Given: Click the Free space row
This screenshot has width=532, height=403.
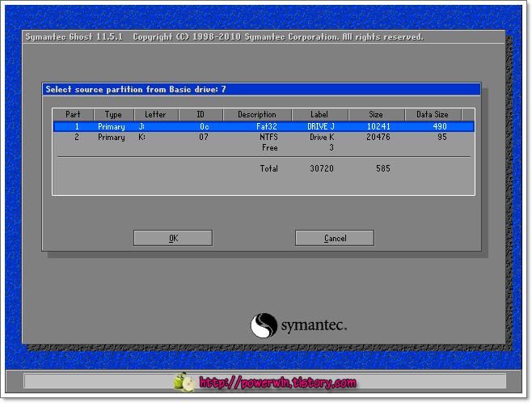Looking at the screenshot, I should pyautogui.click(x=264, y=148).
